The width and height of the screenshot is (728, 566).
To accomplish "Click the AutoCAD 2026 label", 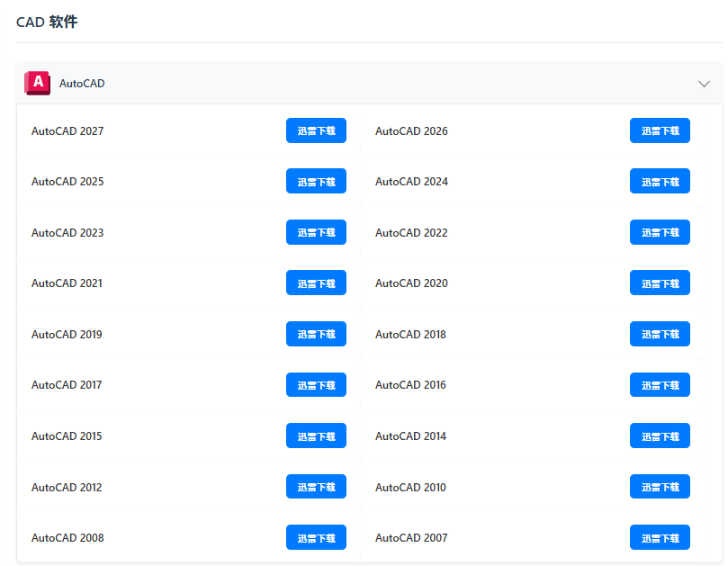I will coord(411,131).
